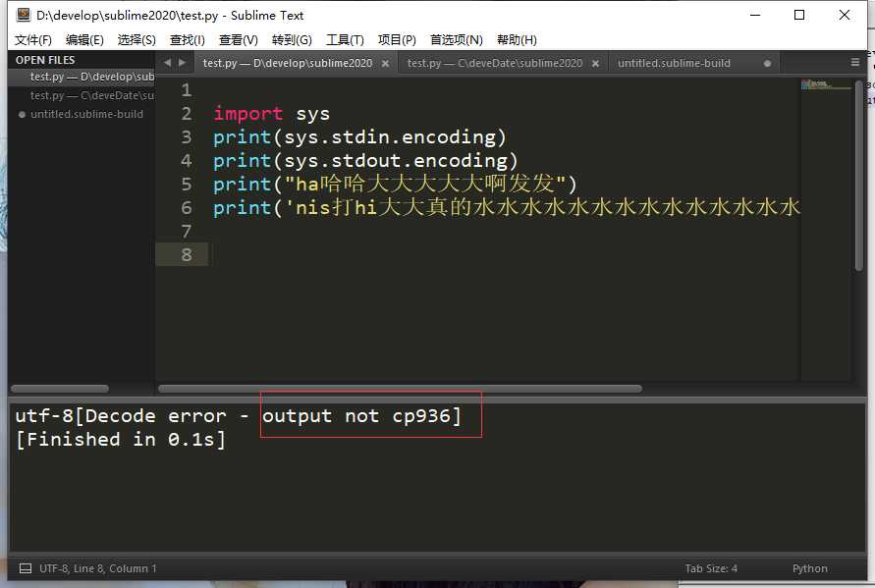The image size is (875, 588).
Task: Click unsaved dot on untitled.sublime-build tab
Action: 767,64
